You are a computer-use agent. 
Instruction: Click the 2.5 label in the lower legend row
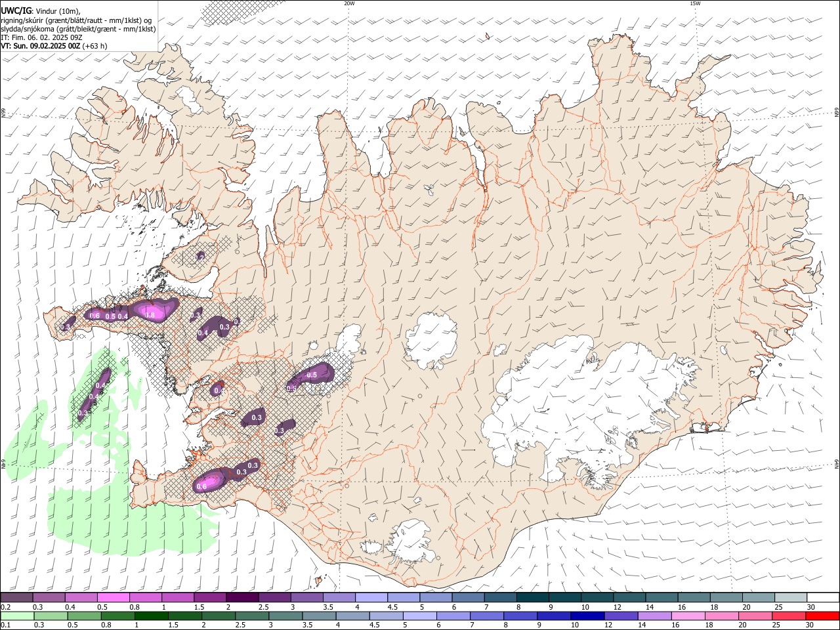[241, 625]
